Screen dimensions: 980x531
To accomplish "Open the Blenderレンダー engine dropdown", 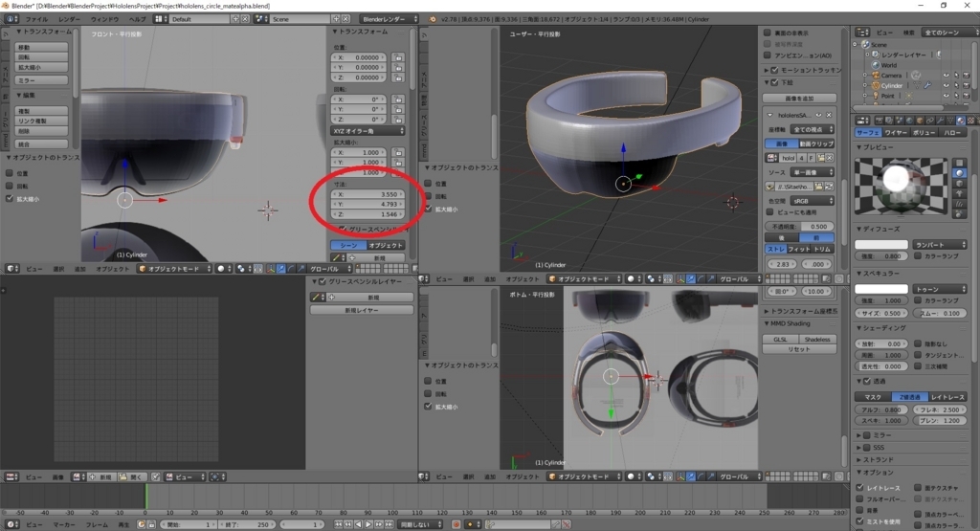I will (x=390, y=19).
